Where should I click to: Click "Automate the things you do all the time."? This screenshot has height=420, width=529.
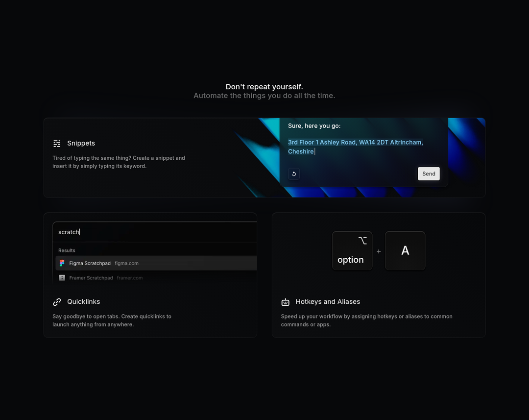click(x=264, y=96)
